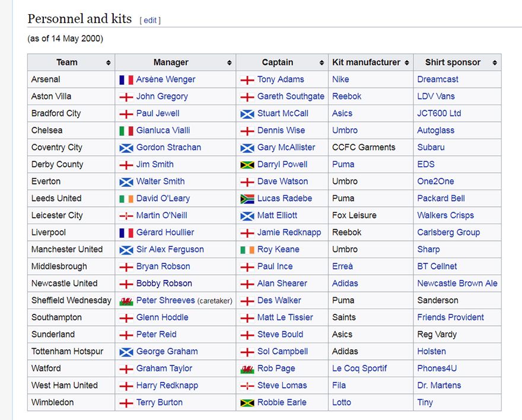Sort by Kit manufacturer column header
The height and width of the screenshot is (420, 522).
[x=406, y=62]
